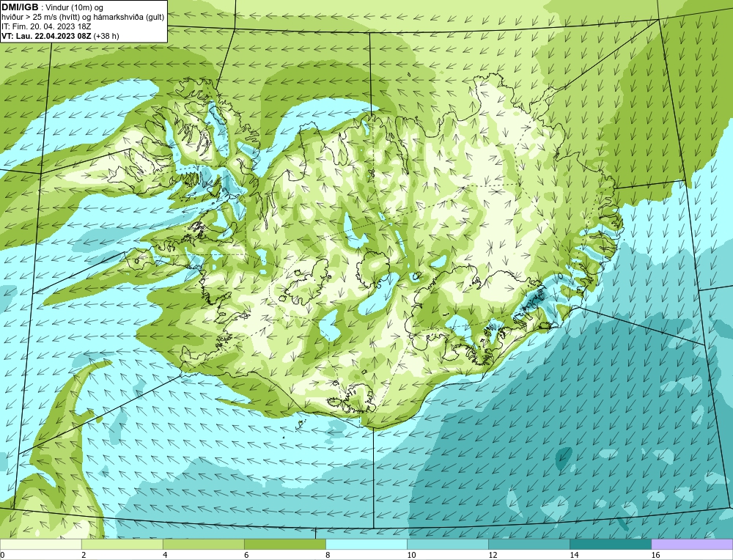
Task: Click the legend scale label "0"
Action: (3, 555)
